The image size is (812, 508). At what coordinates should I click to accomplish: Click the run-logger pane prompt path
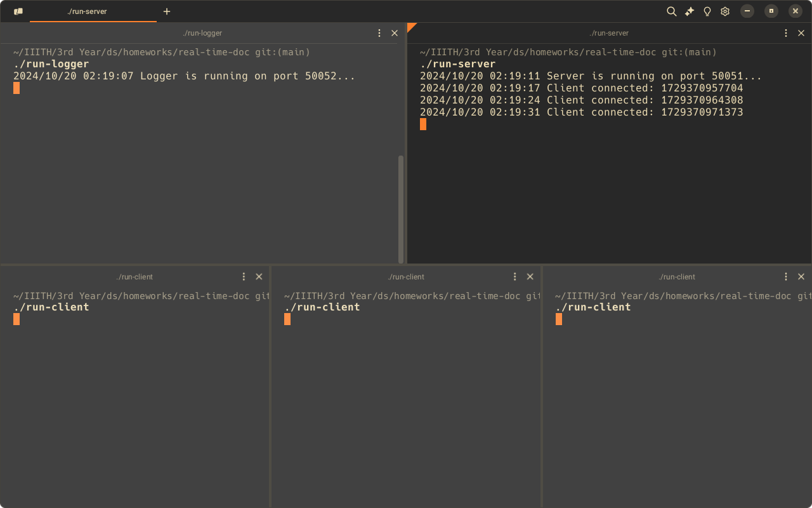point(162,52)
